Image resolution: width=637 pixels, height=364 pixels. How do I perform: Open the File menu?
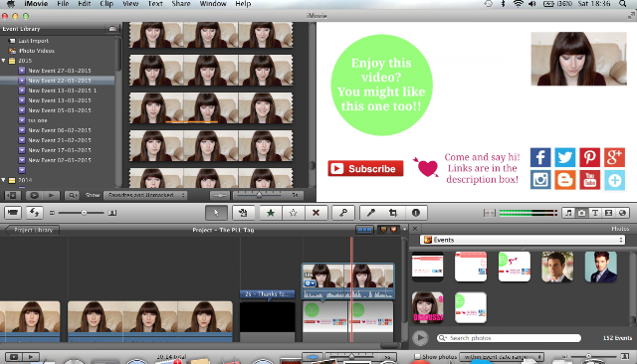tap(63, 4)
